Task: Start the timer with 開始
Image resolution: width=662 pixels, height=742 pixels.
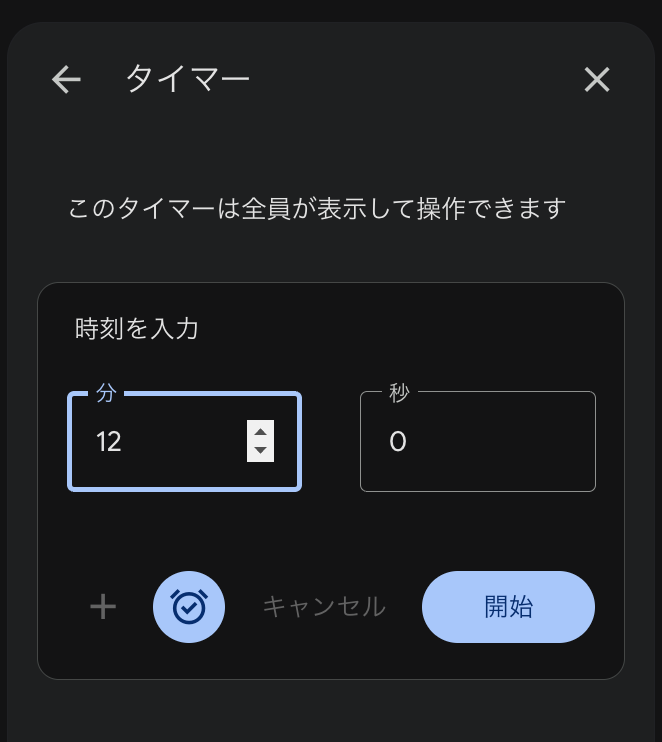Action: pyautogui.click(x=508, y=606)
